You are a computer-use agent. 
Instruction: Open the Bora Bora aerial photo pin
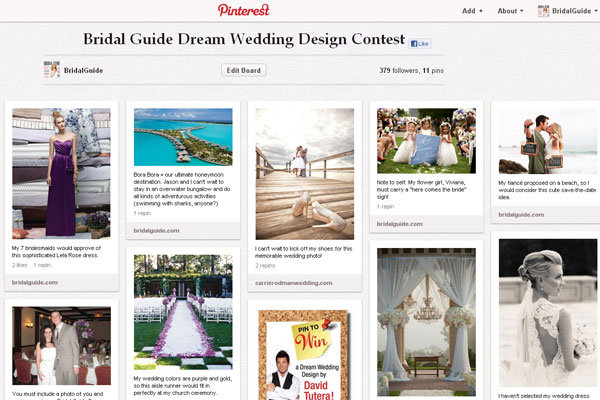[x=183, y=137]
